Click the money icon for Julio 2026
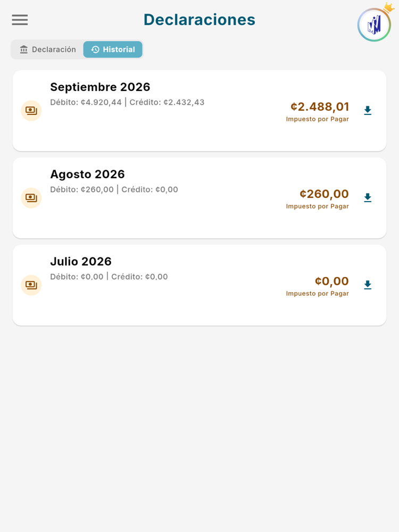Screen dimensions: 399x532 click(x=31, y=285)
